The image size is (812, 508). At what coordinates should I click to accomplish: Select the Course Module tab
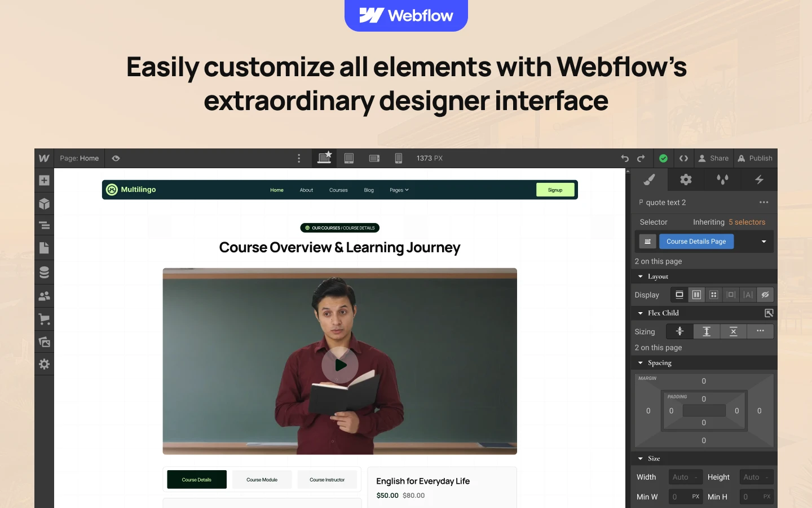[x=262, y=480]
